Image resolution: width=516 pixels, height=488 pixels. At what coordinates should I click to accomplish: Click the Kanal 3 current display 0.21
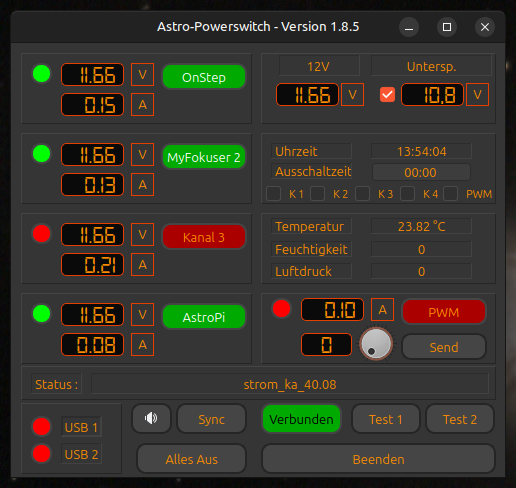92,265
